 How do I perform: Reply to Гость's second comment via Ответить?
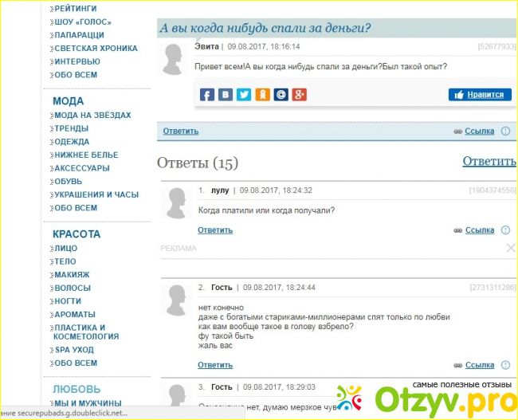(x=215, y=365)
